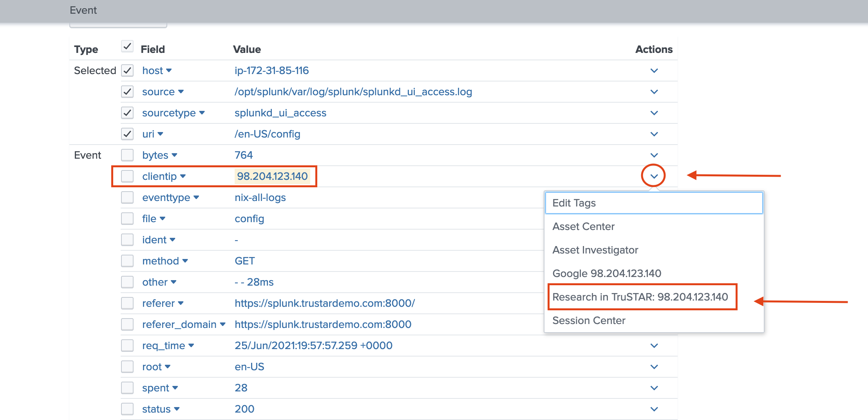Uncheck the sourcetype field checkbox

(x=127, y=113)
